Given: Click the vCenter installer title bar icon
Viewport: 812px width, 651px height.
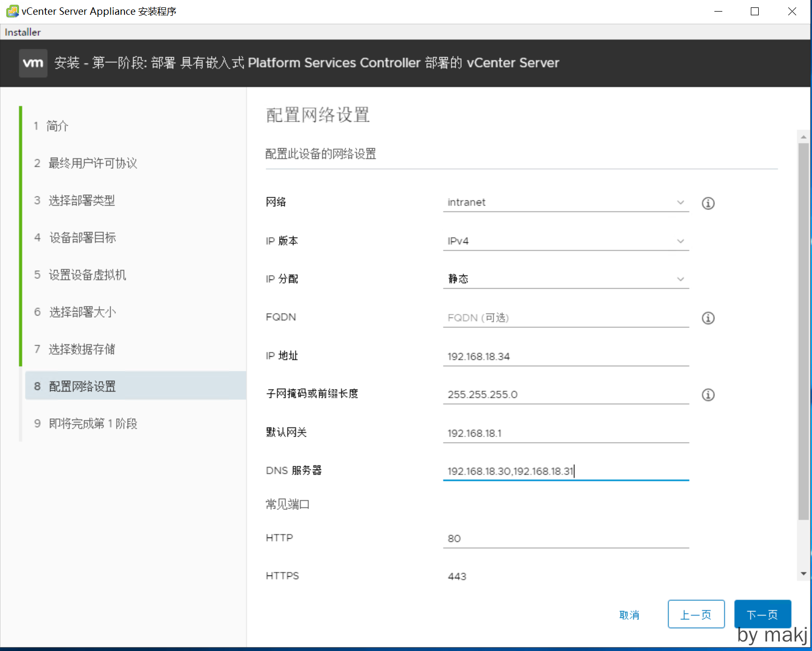Looking at the screenshot, I should pos(12,11).
